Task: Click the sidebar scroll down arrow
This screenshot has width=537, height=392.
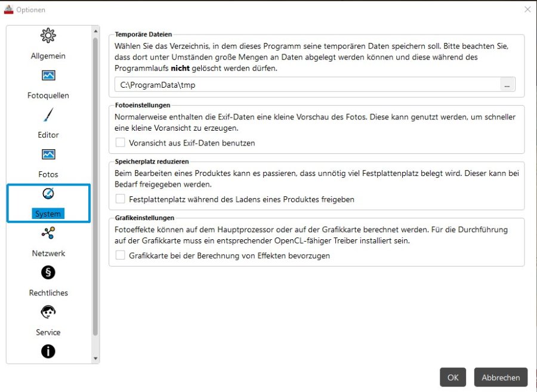Action: point(95,359)
